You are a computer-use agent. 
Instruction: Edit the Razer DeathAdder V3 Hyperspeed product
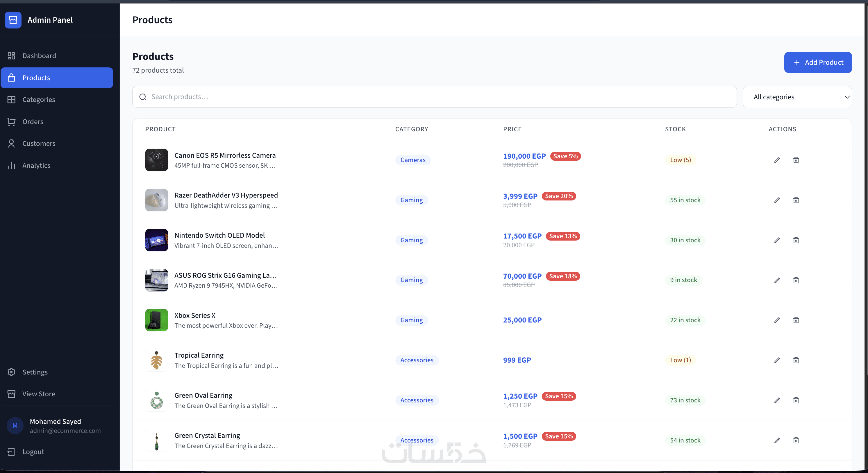tap(777, 200)
